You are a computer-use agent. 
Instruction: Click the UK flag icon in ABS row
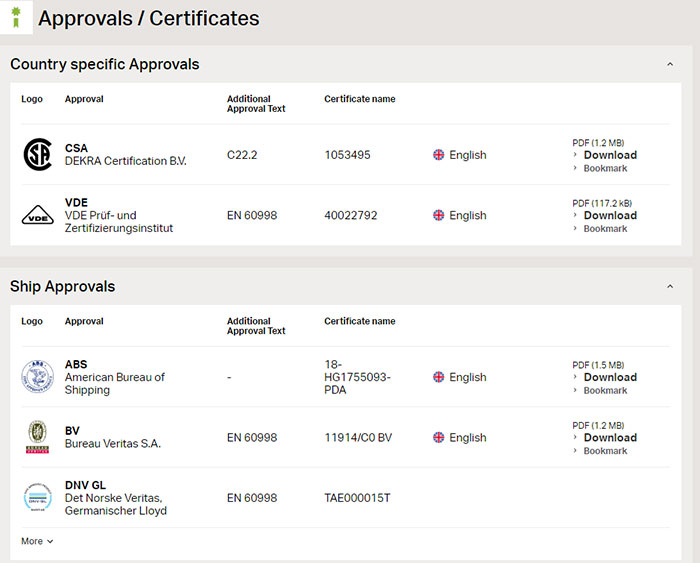[x=438, y=376]
